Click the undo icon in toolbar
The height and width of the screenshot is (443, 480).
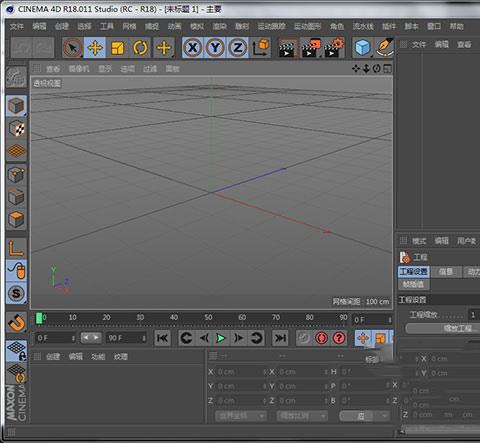coord(21,48)
